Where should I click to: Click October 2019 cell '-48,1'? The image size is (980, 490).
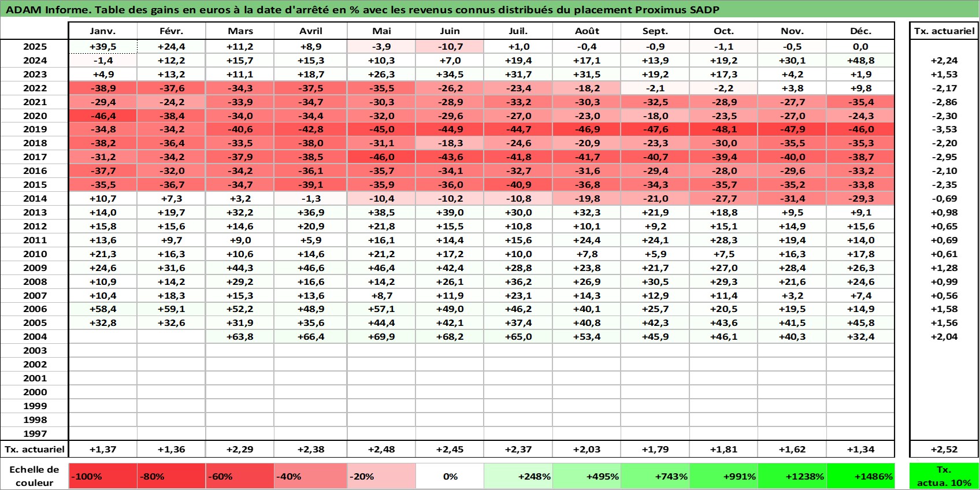click(x=723, y=129)
